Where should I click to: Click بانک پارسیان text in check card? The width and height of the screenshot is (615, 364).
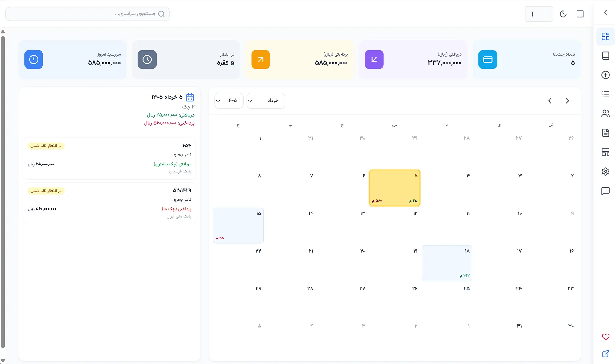[180, 171]
